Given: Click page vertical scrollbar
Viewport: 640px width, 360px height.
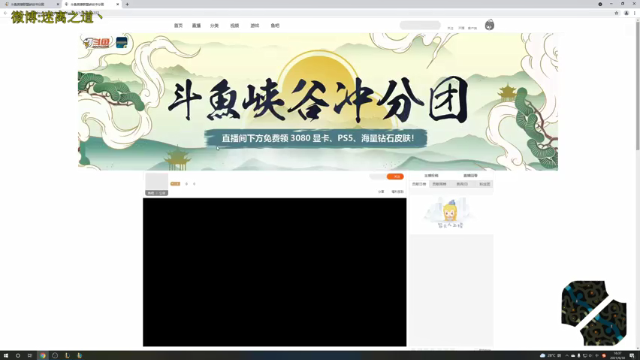Looking at the screenshot, I should pos(637,86).
